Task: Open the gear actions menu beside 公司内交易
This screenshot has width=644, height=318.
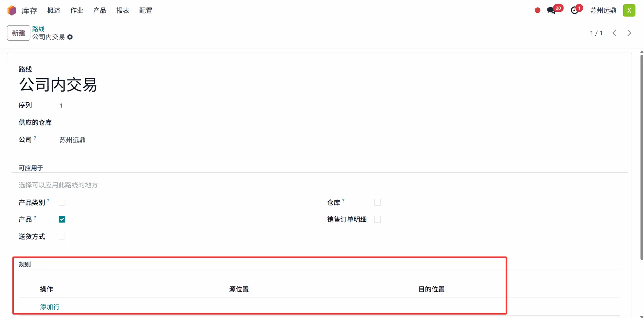Action: point(70,37)
